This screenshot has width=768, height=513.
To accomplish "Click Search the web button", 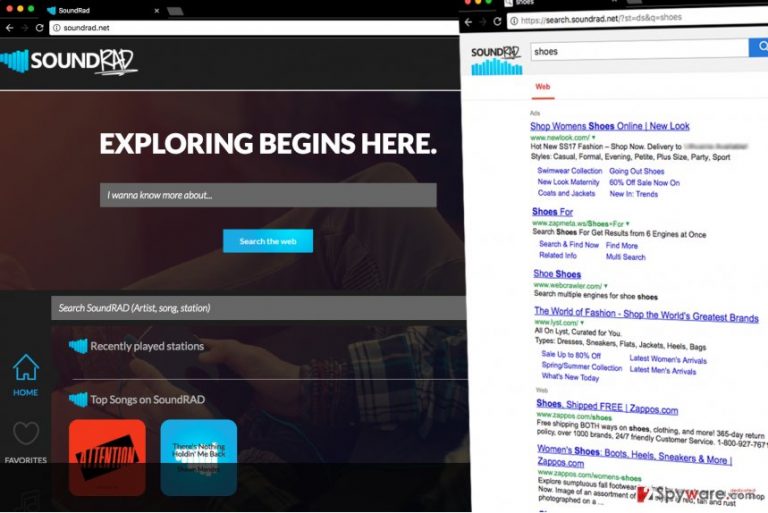I will (268, 241).
